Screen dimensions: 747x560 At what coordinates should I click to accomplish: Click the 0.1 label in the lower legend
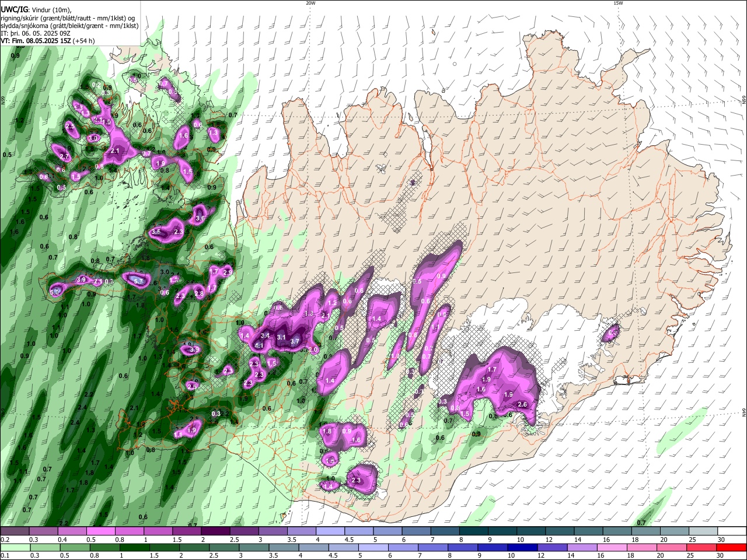point(5,555)
